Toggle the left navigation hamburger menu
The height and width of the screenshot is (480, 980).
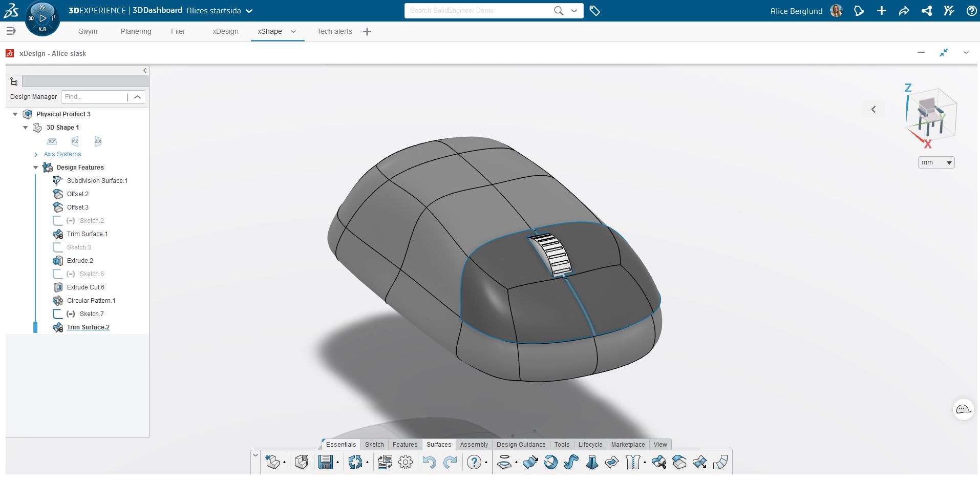coord(11,31)
